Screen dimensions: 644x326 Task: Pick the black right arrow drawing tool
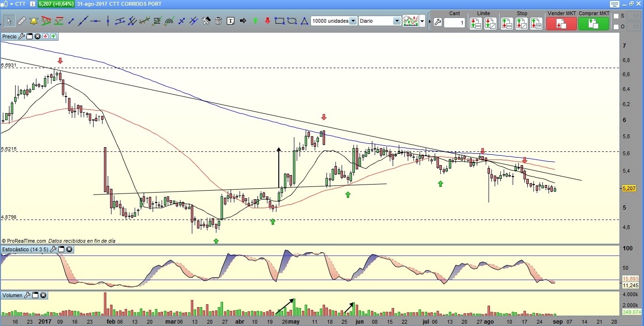coord(243,21)
